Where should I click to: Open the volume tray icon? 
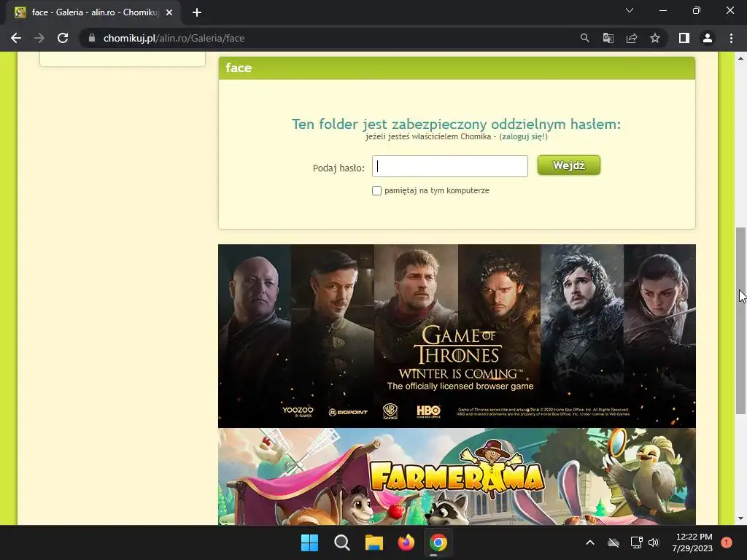pyautogui.click(x=654, y=542)
